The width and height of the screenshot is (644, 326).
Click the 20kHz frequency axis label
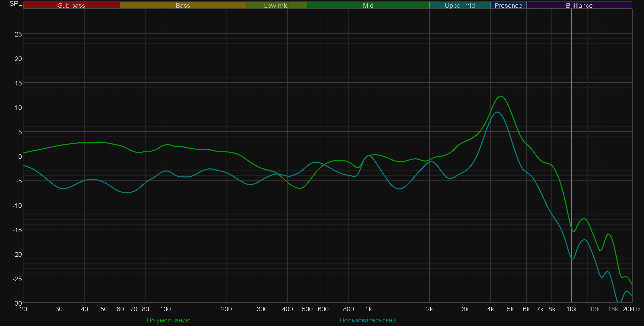(x=631, y=309)
